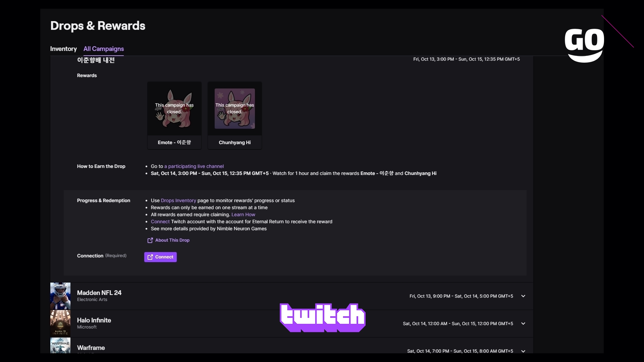The height and width of the screenshot is (362, 644).
Task: Switch to All Campaigns tab
Action: pyautogui.click(x=104, y=49)
